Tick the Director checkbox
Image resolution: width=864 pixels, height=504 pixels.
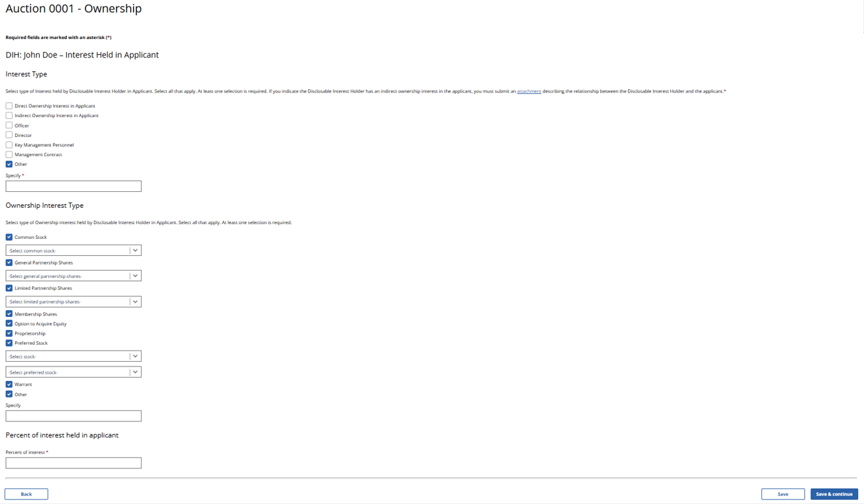coord(9,135)
